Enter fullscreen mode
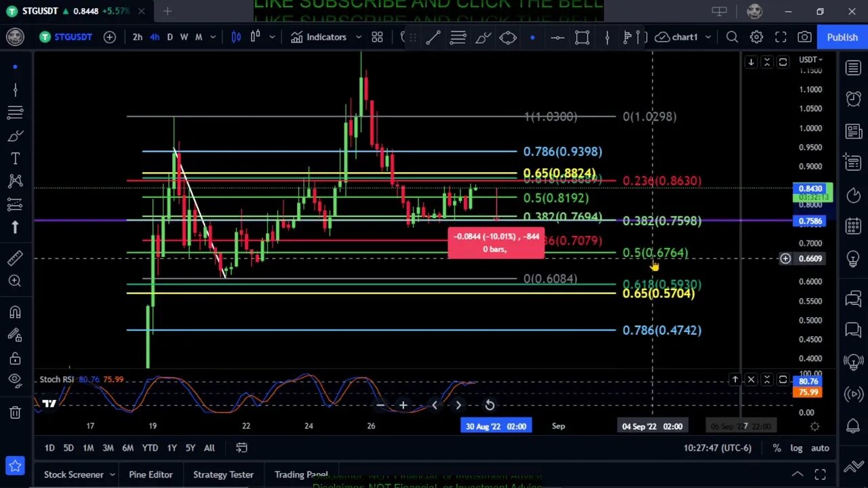The height and width of the screenshot is (488, 868). (781, 37)
